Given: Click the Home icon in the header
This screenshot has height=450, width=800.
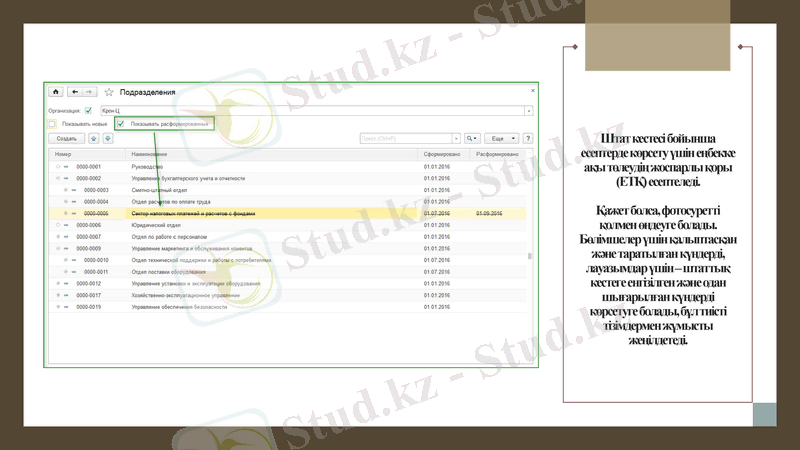Looking at the screenshot, I should [x=56, y=92].
